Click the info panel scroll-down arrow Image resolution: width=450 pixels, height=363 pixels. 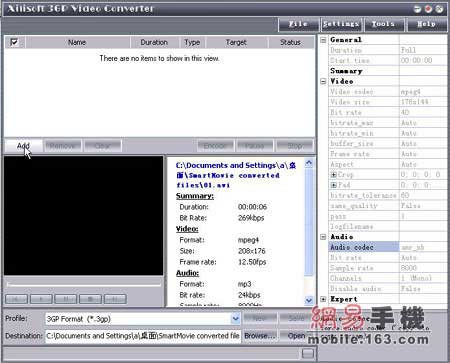click(x=309, y=300)
